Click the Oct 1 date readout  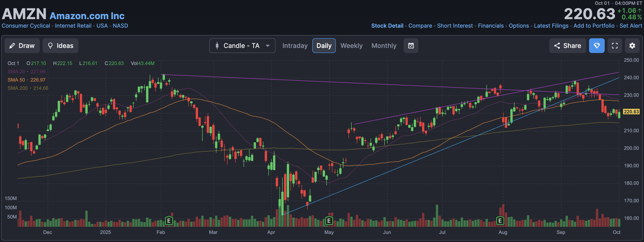pyautogui.click(x=13, y=63)
